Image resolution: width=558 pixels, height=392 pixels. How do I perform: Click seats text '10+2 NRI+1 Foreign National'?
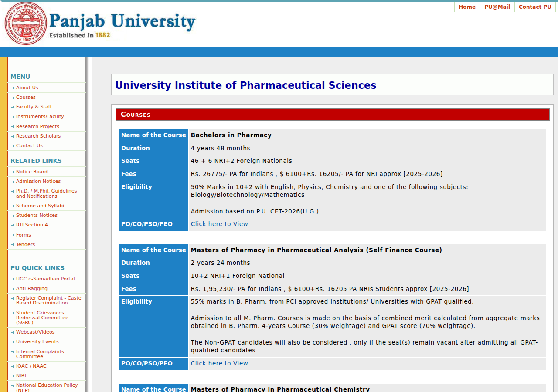238,276
